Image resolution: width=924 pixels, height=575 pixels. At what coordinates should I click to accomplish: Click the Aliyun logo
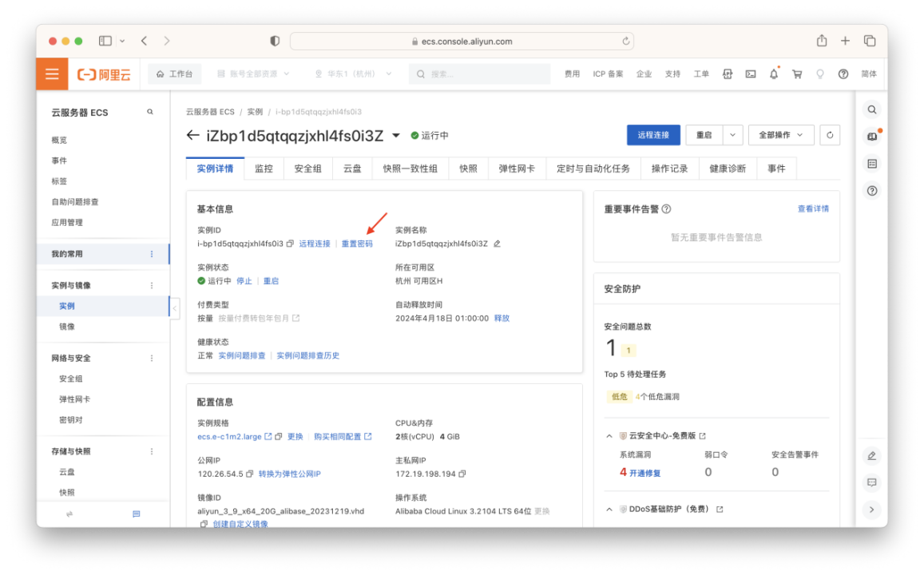coord(104,74)
